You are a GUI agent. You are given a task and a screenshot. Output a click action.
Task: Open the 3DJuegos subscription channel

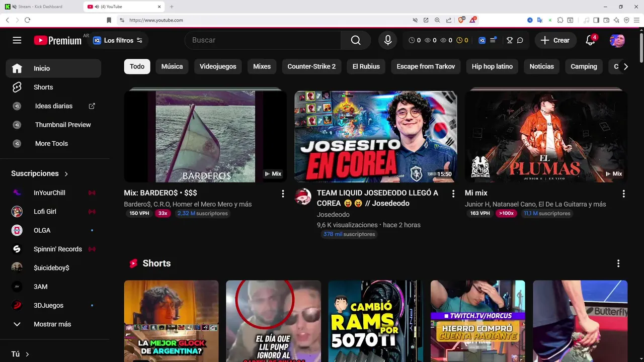click(53, 305)
